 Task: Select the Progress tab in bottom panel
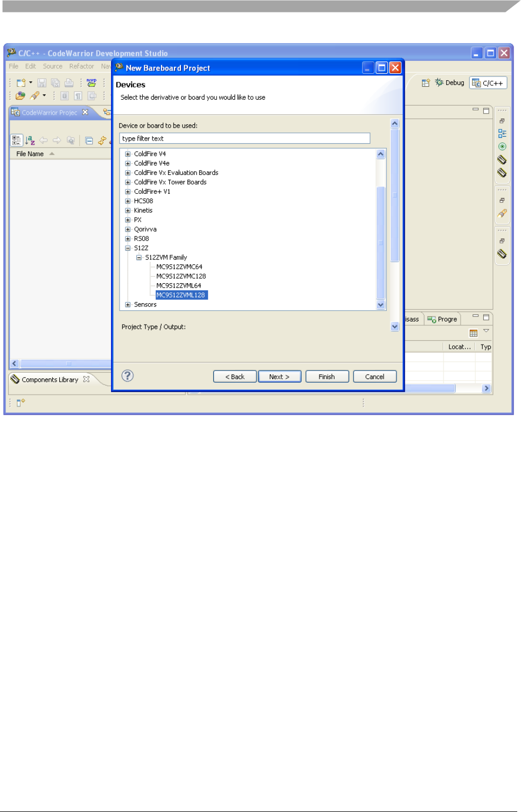pyautogui.click(x=442, y=319)
